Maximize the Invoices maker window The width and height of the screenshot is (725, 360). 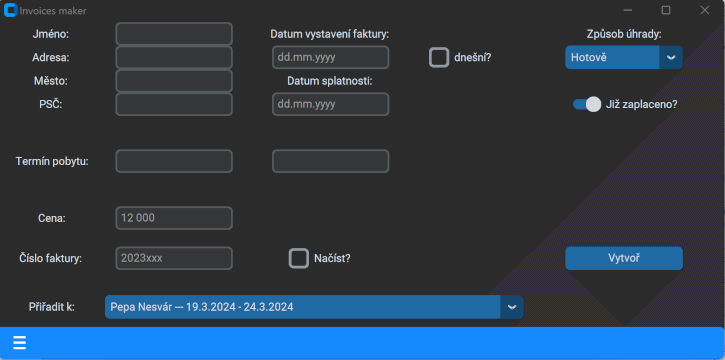tap(666, 10)
